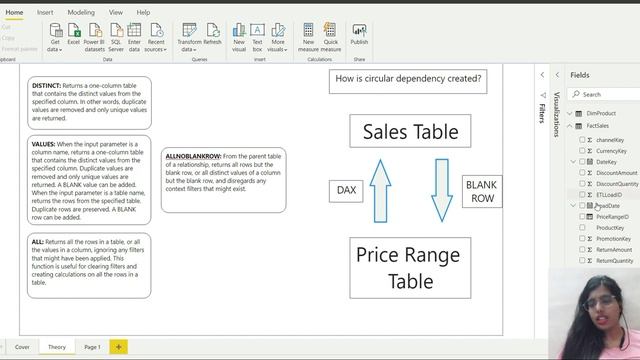
Task: Open the View ribbon tab
Action: (x=116, y=13)
